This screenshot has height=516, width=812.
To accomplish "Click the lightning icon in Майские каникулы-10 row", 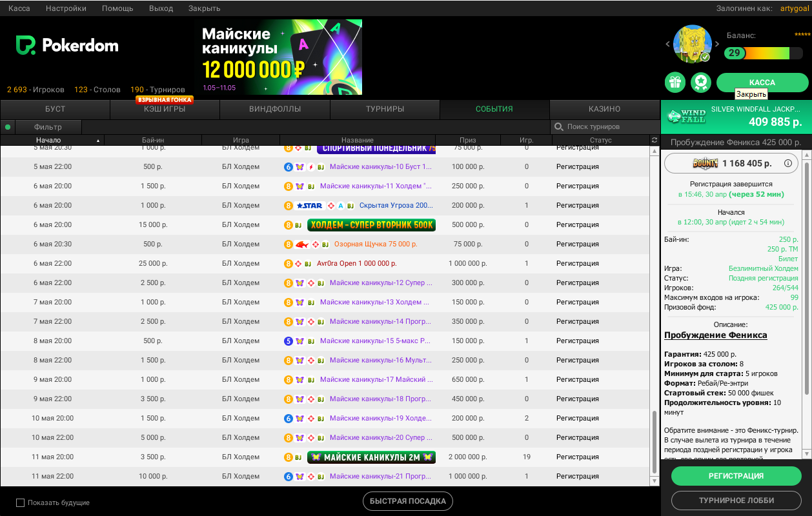I will (310, 167).
